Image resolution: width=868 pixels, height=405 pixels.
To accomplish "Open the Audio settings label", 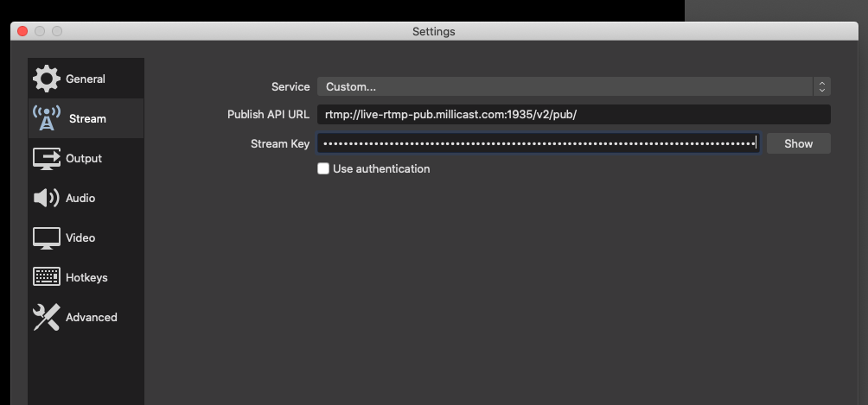I will [80, 198].
